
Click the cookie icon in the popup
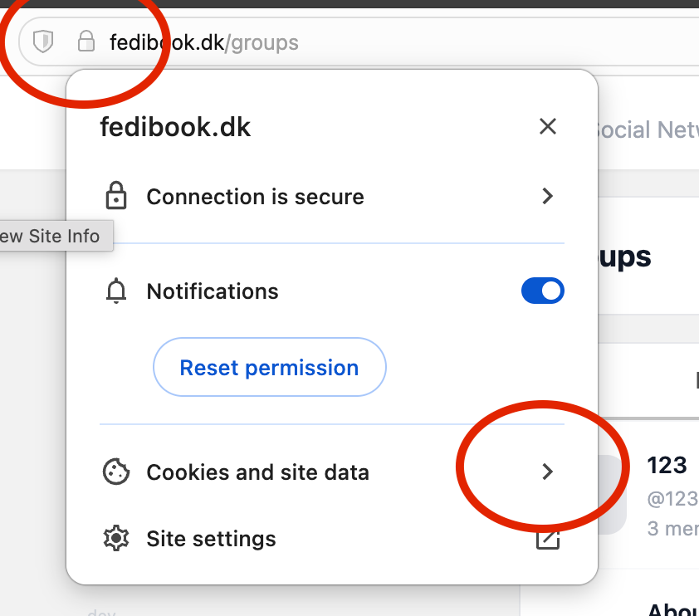click(116, 472)
